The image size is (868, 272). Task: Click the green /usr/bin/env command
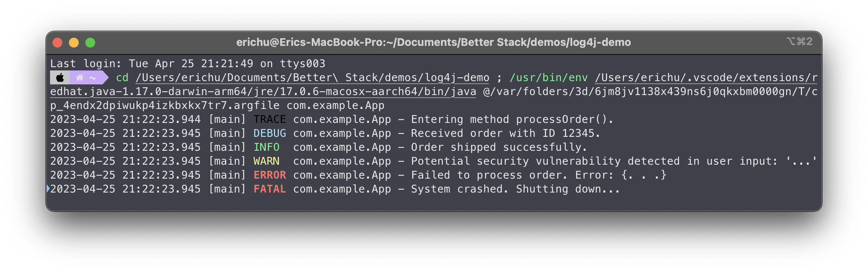[x=548, y=78]
